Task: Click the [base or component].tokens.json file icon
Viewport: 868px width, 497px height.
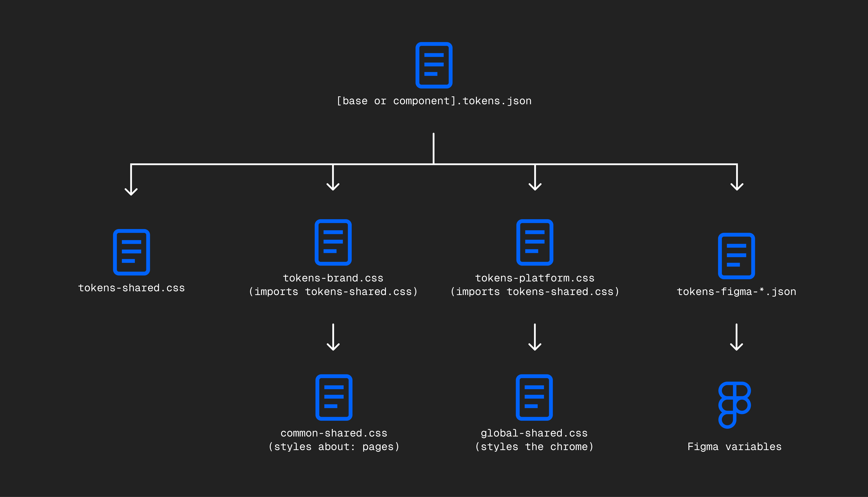Action: (x=434, y=65)
